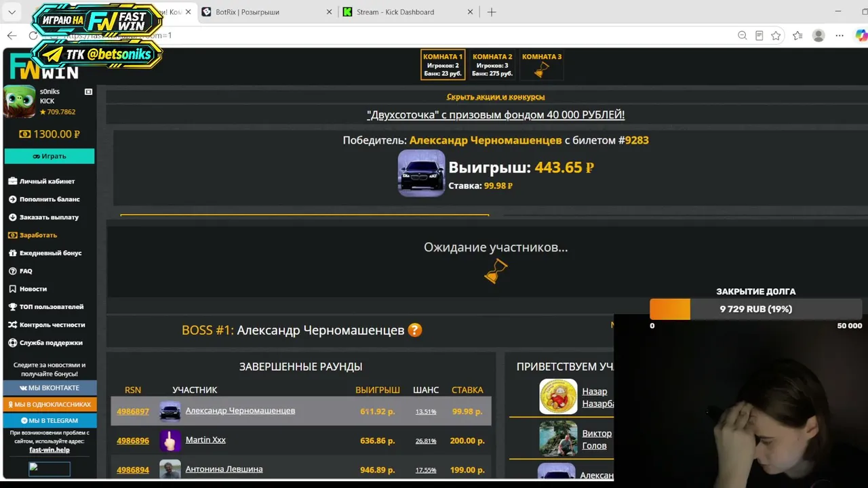
Task: Bookmark this page with star icon
Action: [x=776, y=35]
